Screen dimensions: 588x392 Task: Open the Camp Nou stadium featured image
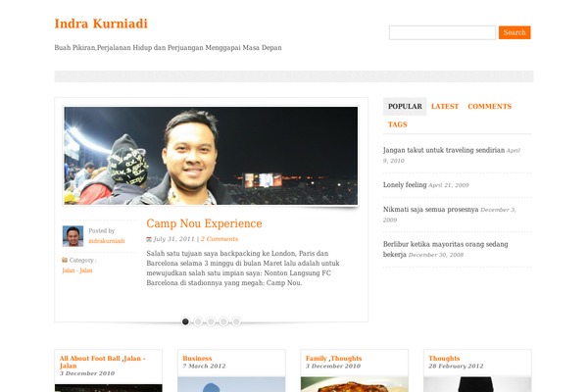point(211,156)
